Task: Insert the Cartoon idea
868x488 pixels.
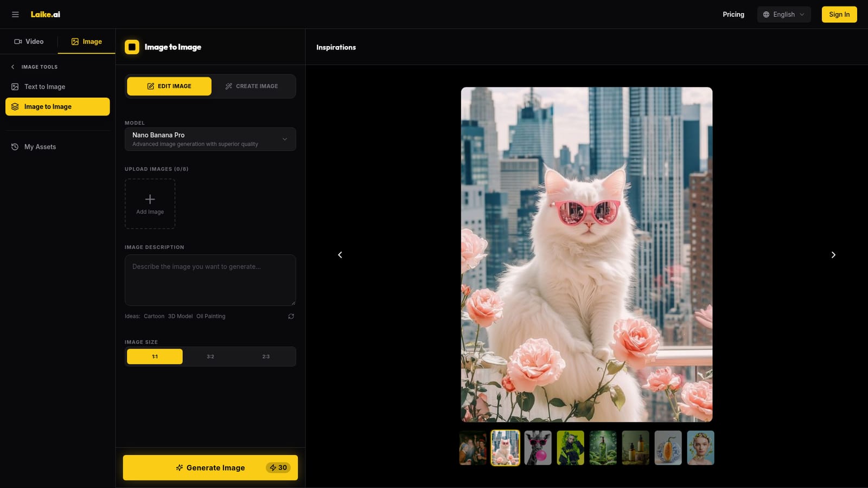Action: point(154,316)
